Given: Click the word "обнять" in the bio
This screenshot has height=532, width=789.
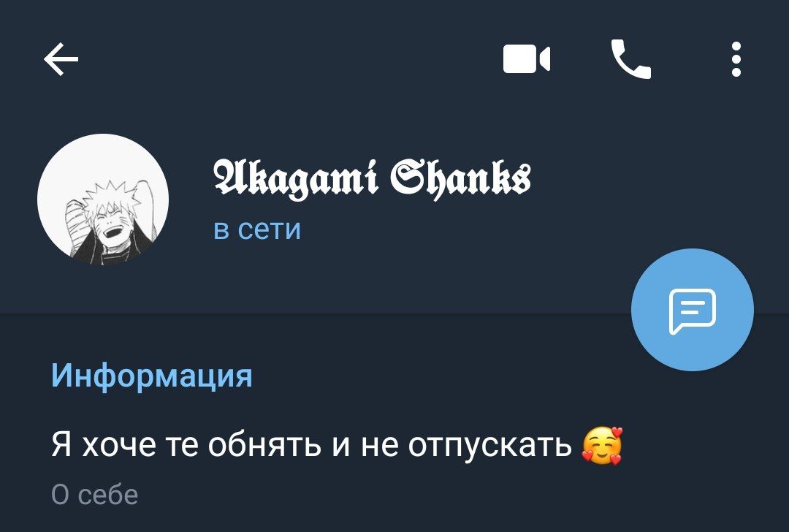Looking at the screenshot, I should pyautogui.click(x=264, y=445).
